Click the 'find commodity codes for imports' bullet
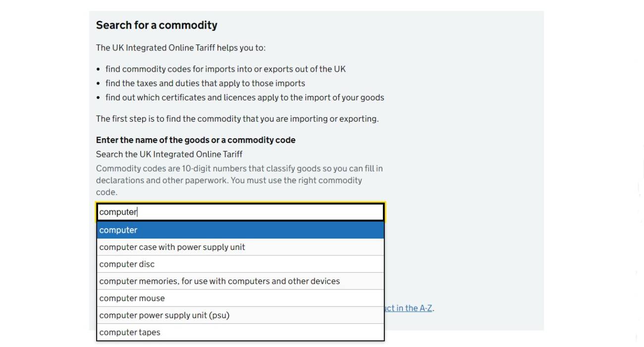 click(225, 69)
